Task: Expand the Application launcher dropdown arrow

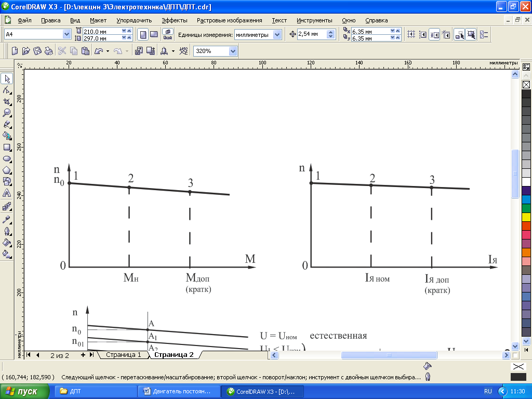Action: tap(172, 51)
